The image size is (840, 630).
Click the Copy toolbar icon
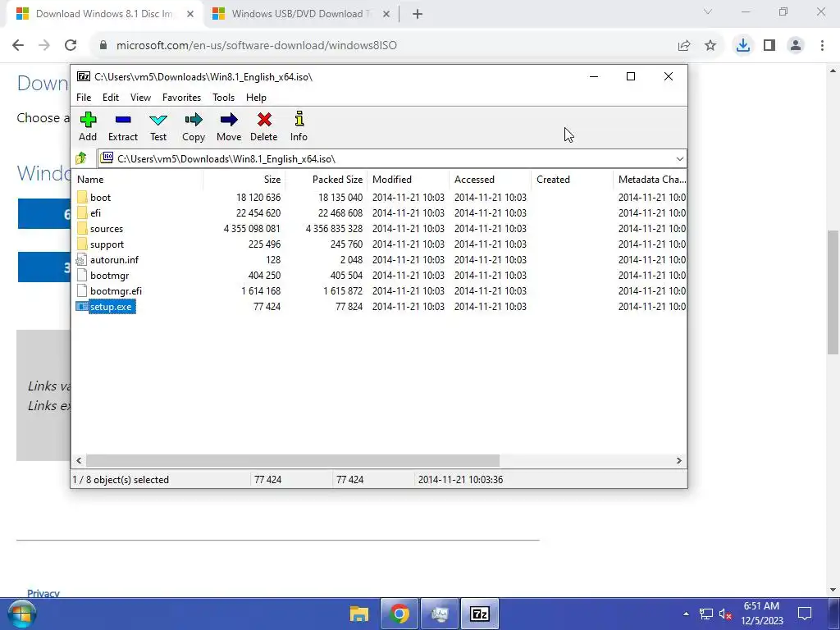(x=194, y=120)
